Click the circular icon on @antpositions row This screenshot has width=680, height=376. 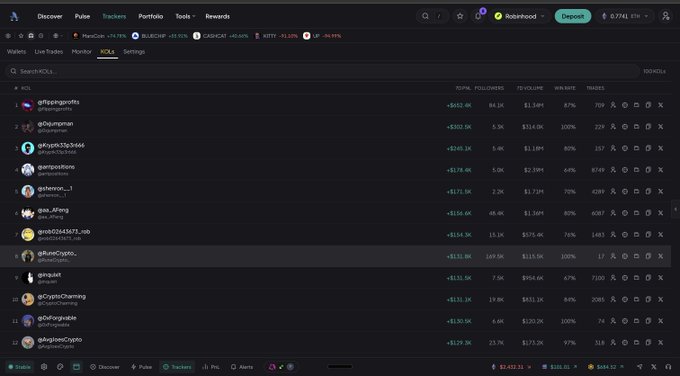tap(624, 170)
